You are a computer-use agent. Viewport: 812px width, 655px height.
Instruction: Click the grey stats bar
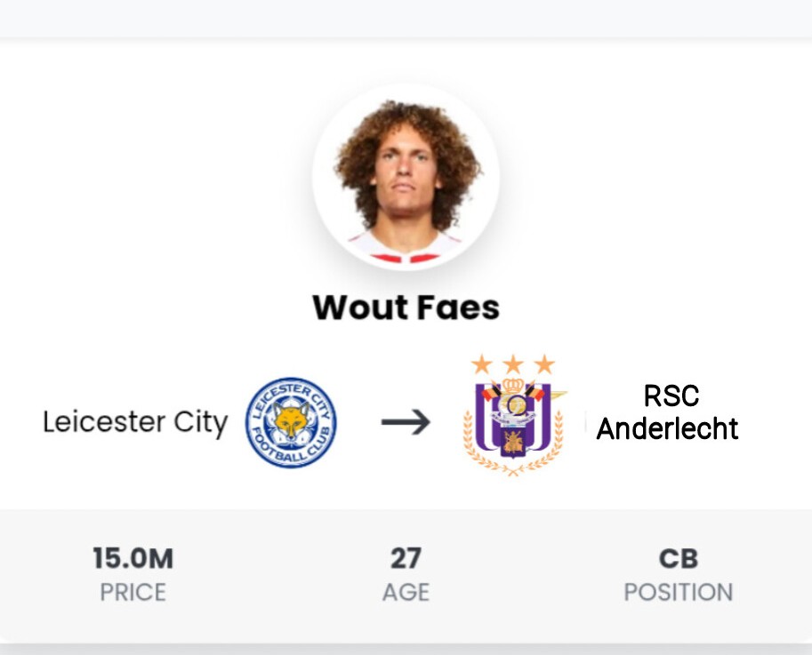(406, 577)
